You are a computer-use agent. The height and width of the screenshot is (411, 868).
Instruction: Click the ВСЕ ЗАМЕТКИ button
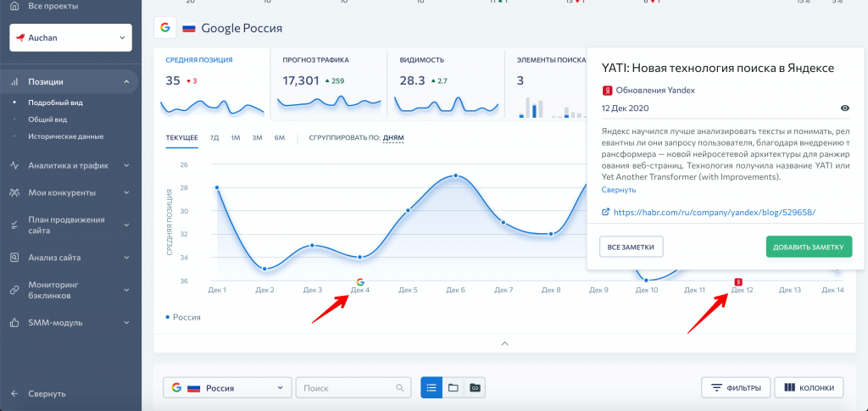click(x=631, y=247)
